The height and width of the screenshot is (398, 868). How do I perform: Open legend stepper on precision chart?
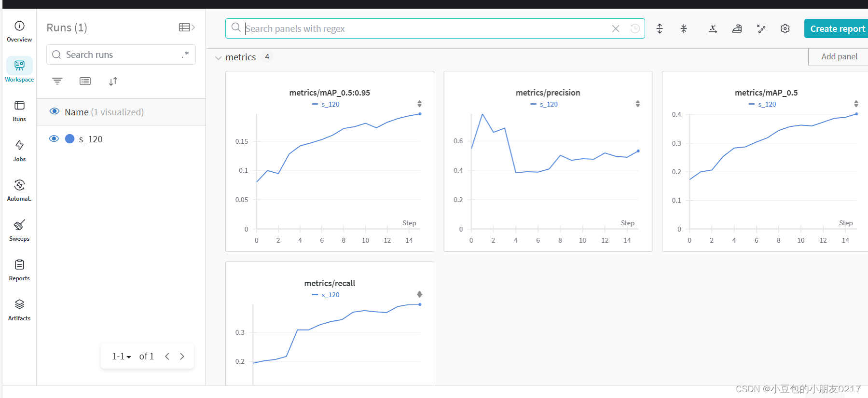click(637, 104)
